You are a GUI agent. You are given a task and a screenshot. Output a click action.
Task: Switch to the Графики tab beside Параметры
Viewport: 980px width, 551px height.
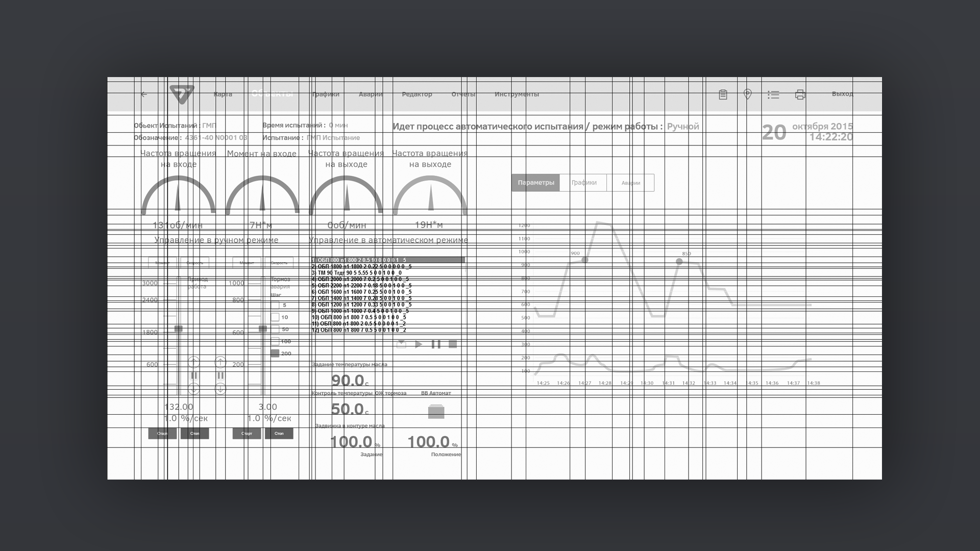point(583,183)
